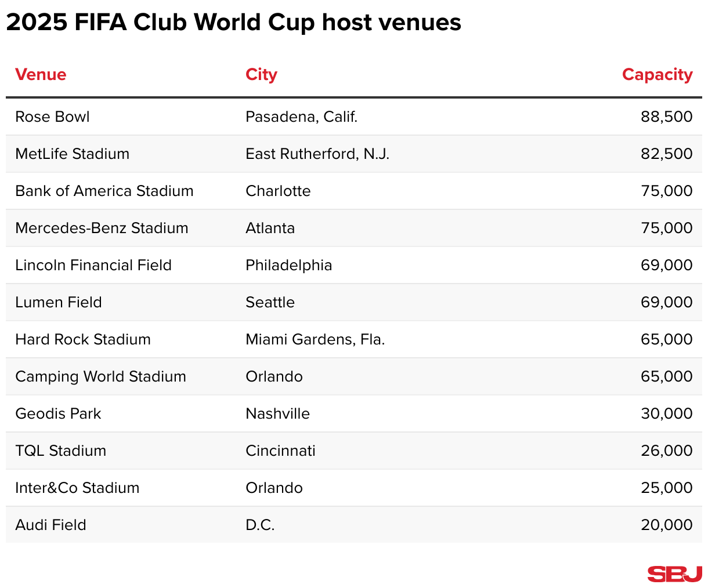Viewport: 708px width, 588px height.
Task: Select Lincoln Financial Field row
Action: tap(93, 266)
